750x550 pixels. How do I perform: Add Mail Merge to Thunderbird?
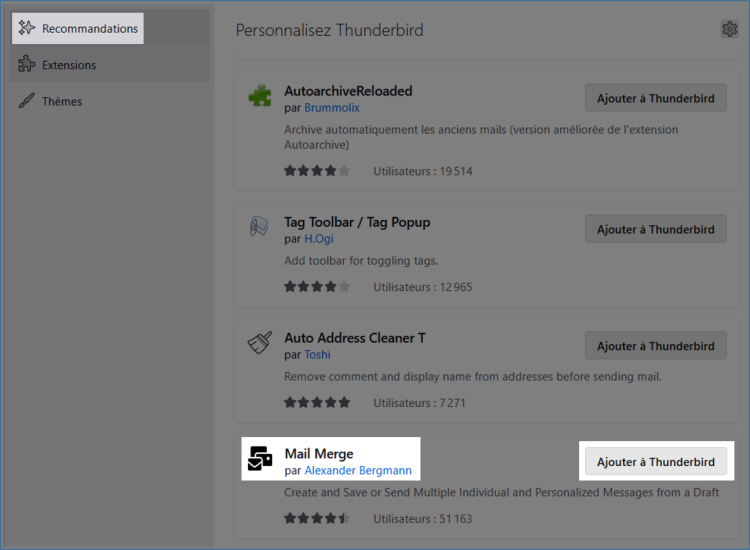[x=655, y=462]
